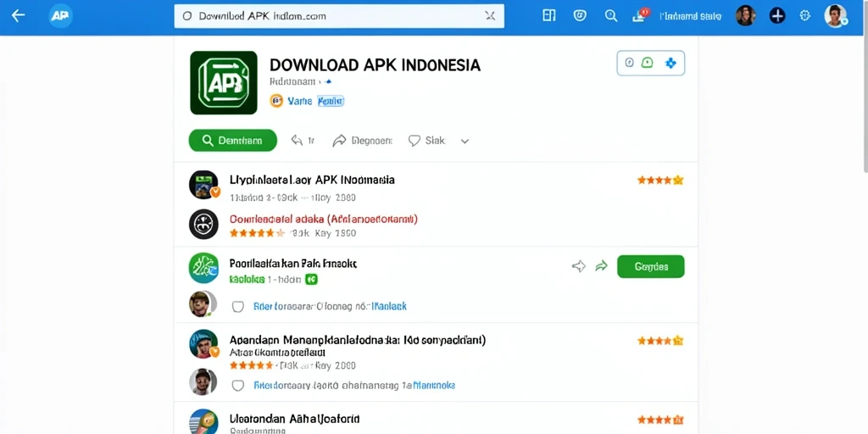868x434 pixels.
Task: Click the green Geydes button
Action: click(x=650, y=266)
